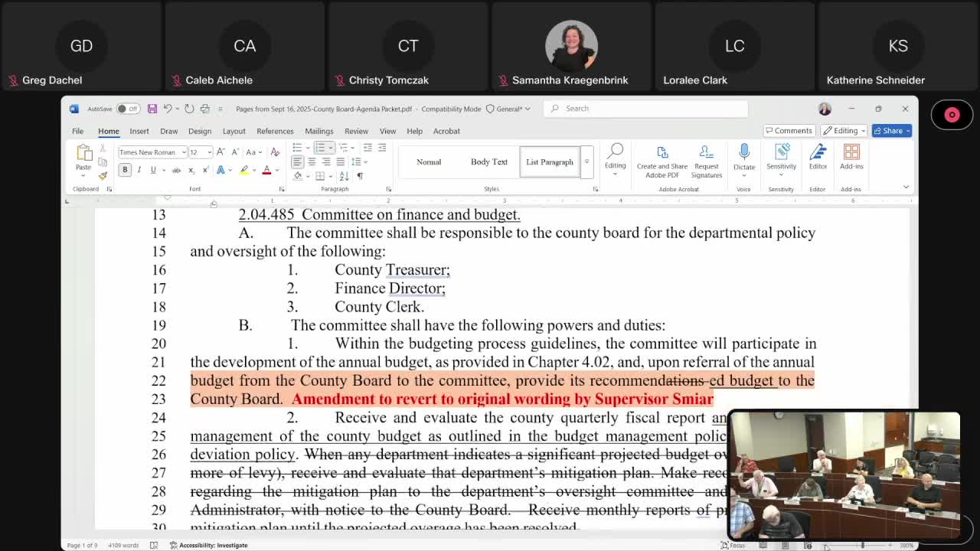980x551 pixels.
Task: Open the Add-ins gallery
Action: pyautogui.click(x=851, y=157)
